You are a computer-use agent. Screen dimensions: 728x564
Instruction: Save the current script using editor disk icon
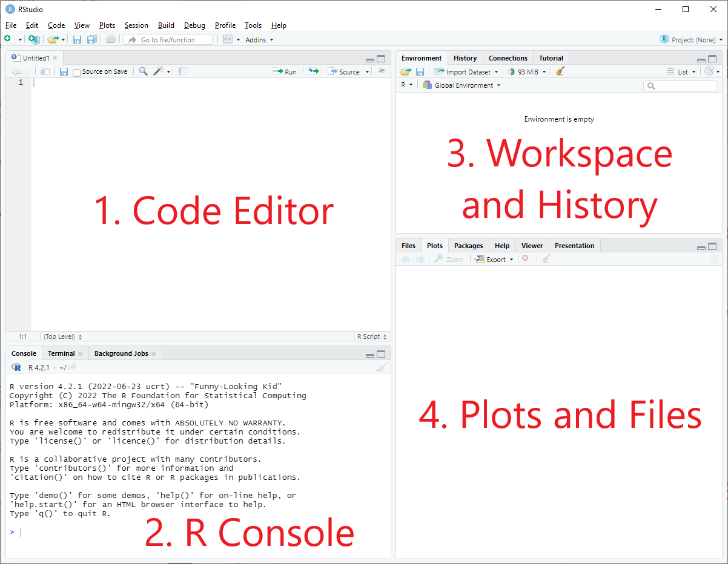pos(64,71)
